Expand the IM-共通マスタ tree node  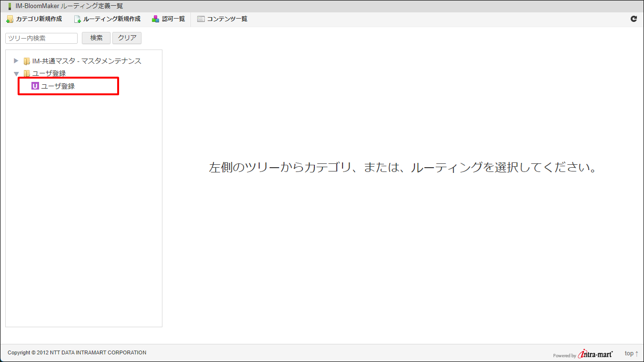point(16,61)
